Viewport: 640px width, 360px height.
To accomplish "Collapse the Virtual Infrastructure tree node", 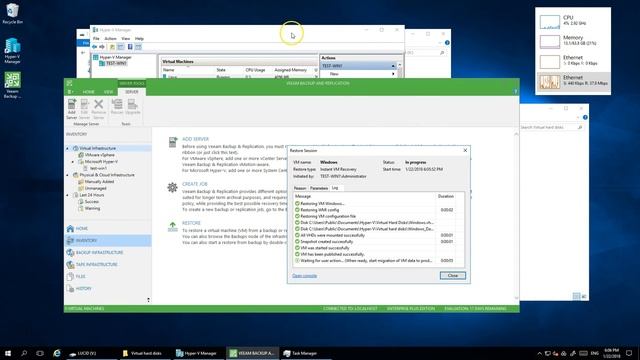I will tap(68, 149).
